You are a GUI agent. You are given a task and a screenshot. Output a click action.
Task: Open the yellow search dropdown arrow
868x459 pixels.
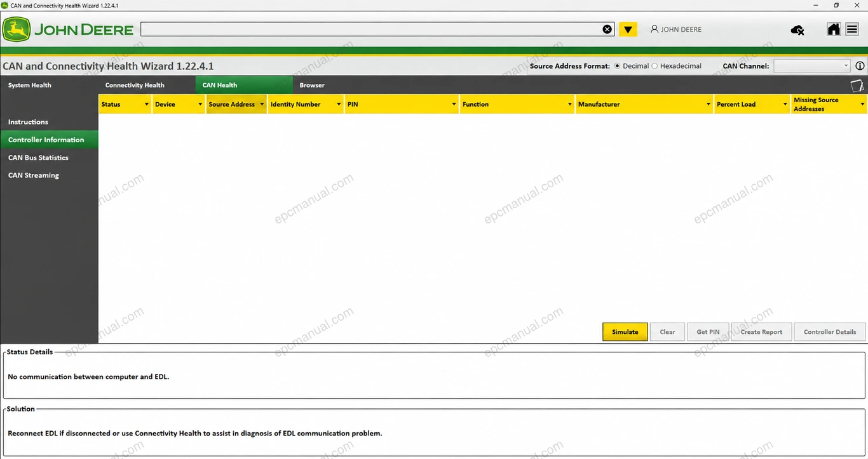[x=628, y=29]
